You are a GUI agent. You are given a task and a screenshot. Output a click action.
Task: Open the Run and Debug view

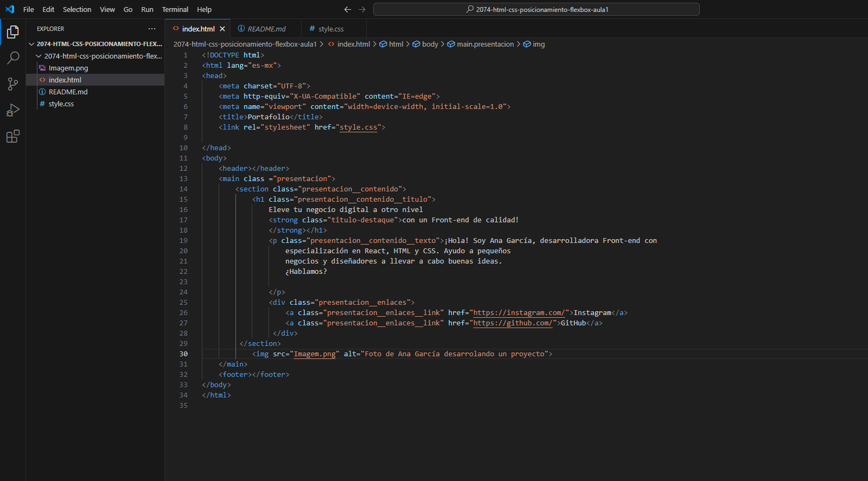click(x=13, y=110)
